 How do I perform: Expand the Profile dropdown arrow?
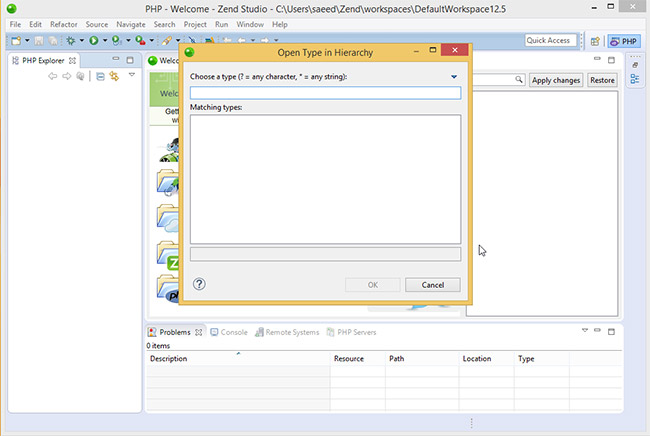point(128,41)
